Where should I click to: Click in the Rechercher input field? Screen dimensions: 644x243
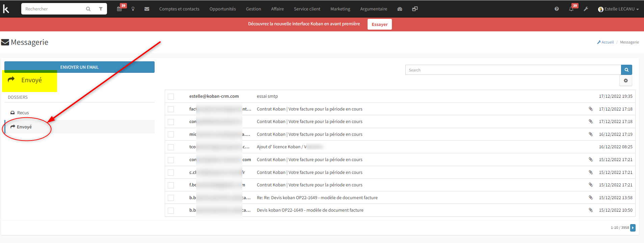54,9
